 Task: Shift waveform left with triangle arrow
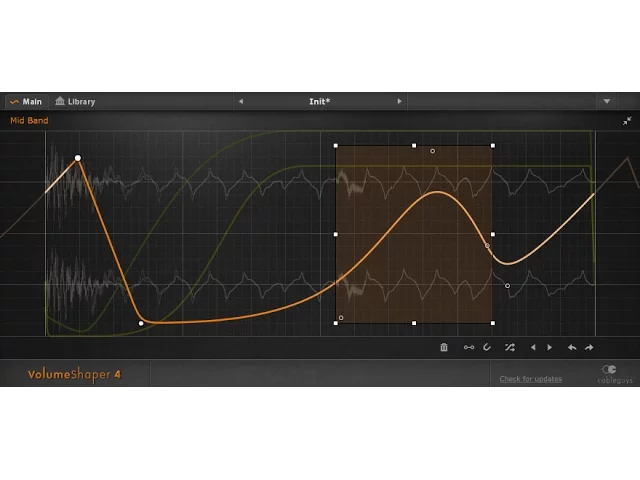pyautogui.click(x=533, y=347)
